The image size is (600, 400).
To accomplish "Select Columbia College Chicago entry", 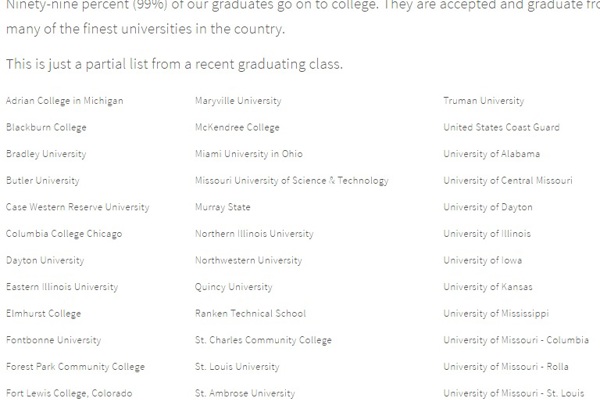I will [64, 234].
